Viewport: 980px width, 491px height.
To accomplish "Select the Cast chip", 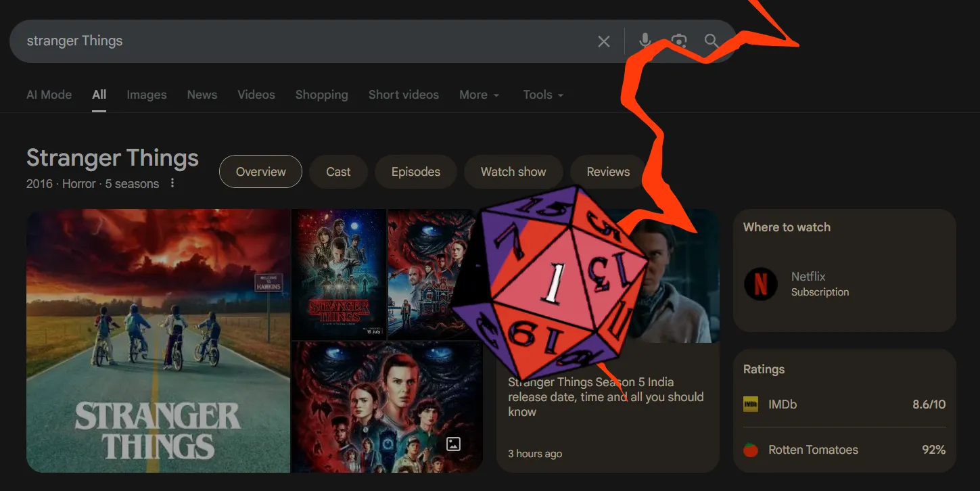I will [x=338, y=172].
